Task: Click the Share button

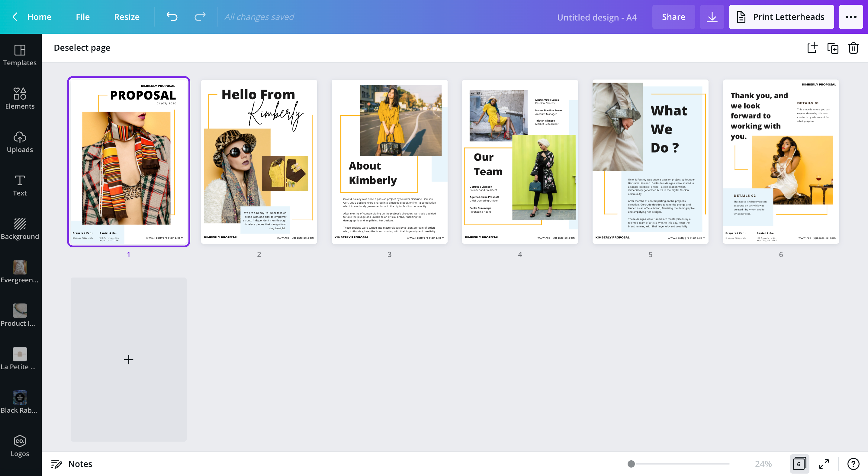Action: 673,17
